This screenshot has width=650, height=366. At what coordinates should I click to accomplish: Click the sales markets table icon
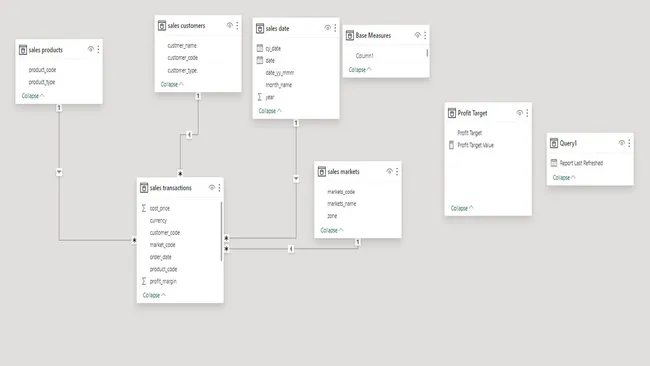coord(322,172)
